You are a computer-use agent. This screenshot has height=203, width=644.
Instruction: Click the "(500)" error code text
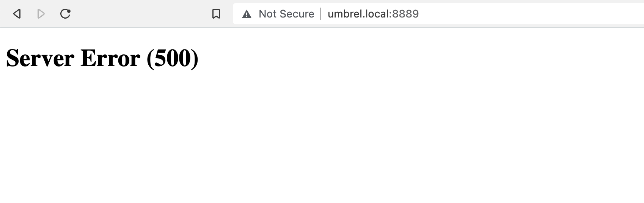[x=173, y=58]
